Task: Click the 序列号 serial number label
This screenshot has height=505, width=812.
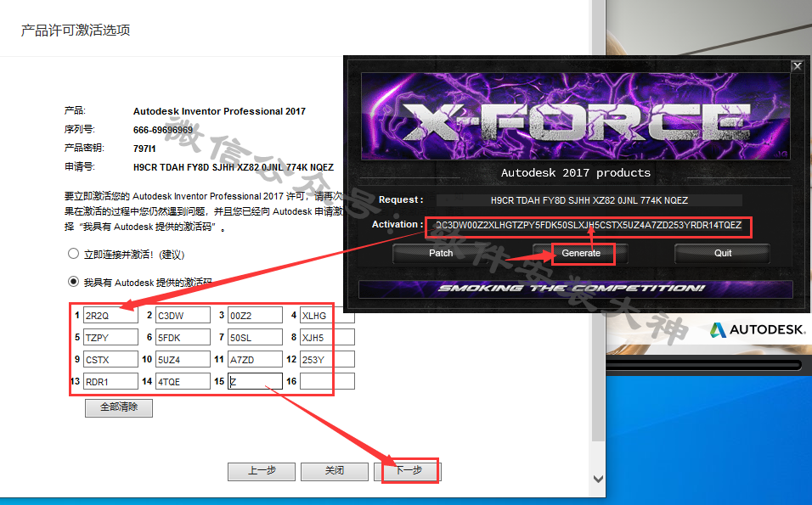Action: tap(79, 129)
